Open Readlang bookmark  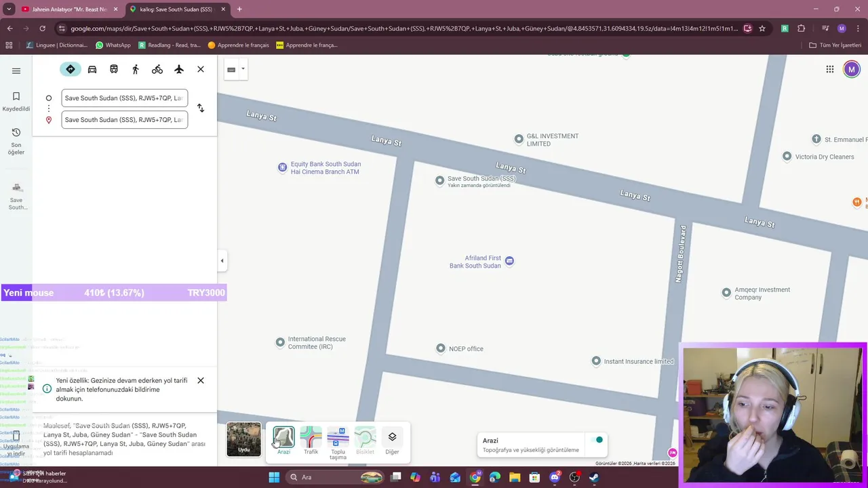click(170, 45)
